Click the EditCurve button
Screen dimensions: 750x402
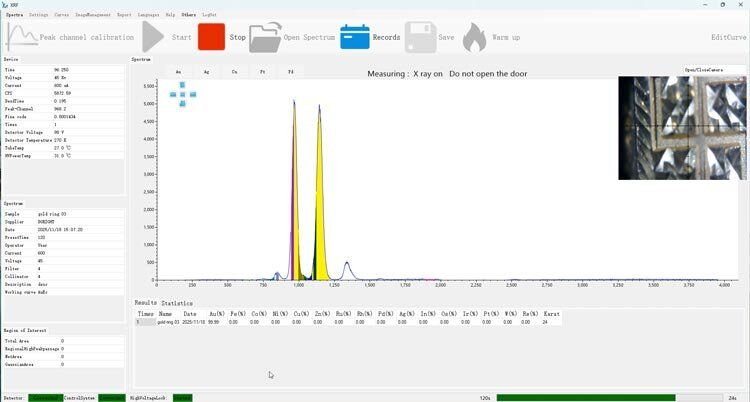[x=728, y=37]
